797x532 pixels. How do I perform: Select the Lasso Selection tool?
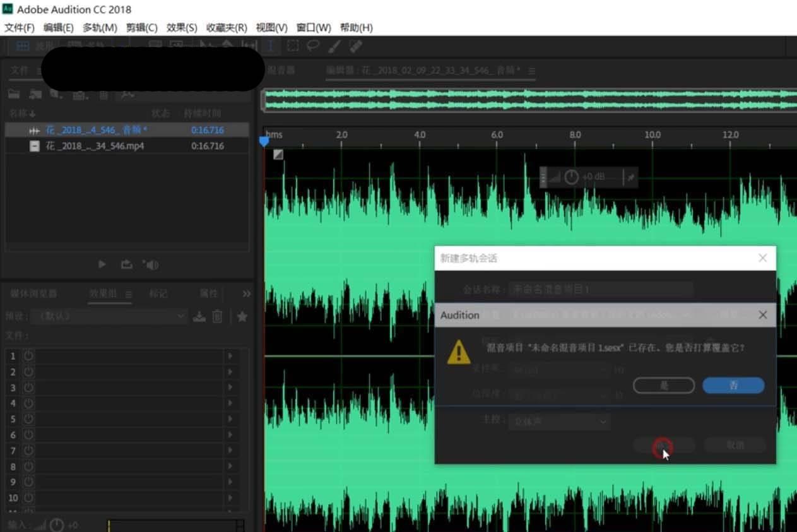coord(312,45)
